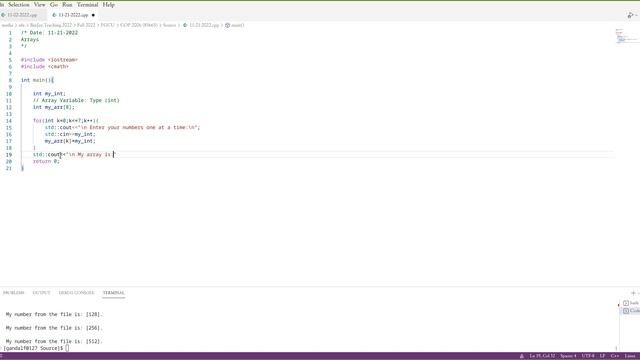
Task: Click 'std::cin>>my_int;' code line
Action: (x=70, y=134)
